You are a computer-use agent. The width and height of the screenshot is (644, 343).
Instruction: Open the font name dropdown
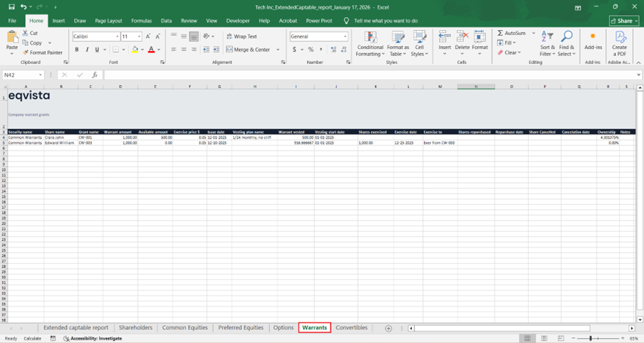click(117, 36)
